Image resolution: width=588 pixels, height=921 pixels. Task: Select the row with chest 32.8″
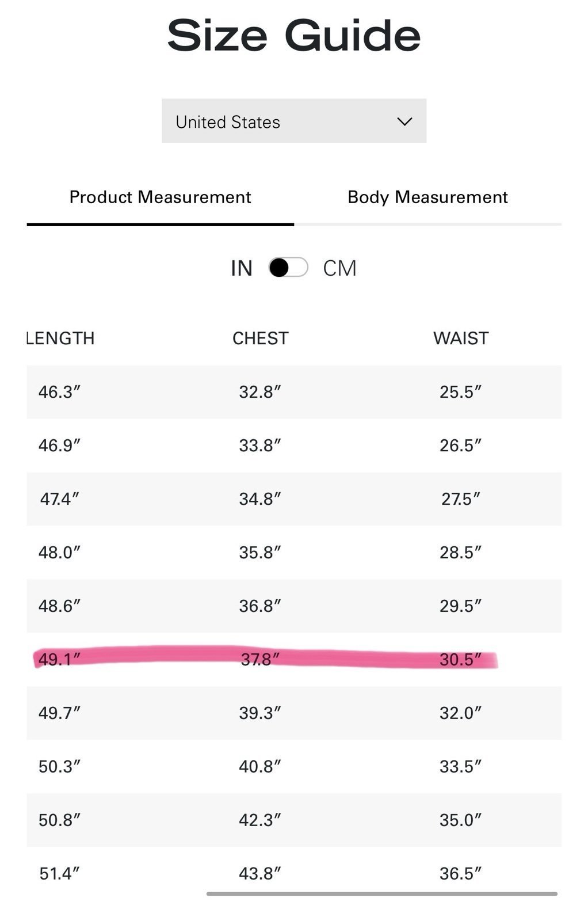point(294,392)
